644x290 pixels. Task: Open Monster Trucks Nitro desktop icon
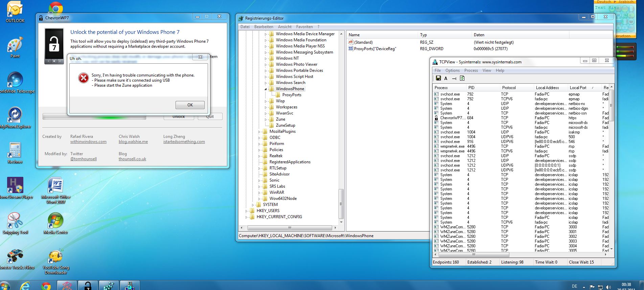[16, 259]
